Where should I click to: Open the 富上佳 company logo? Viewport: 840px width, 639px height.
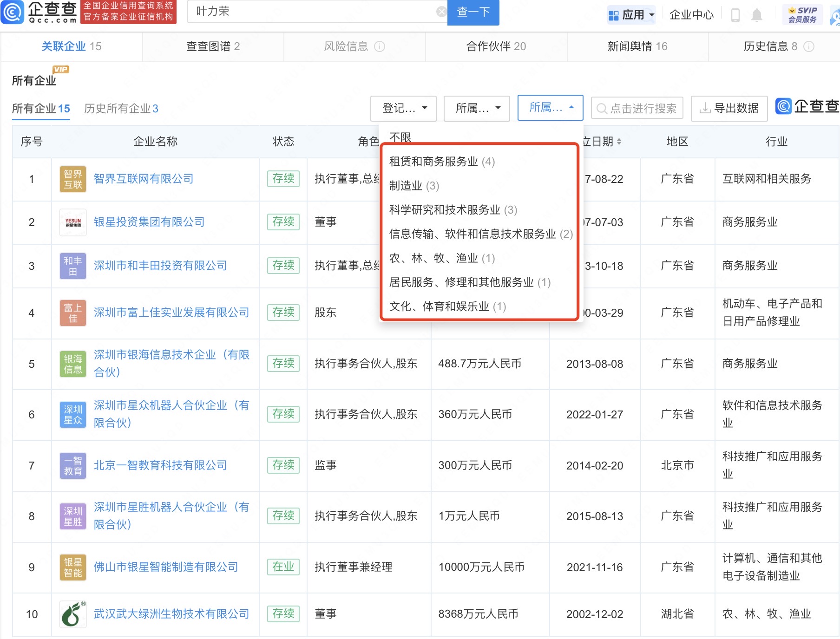73,313
